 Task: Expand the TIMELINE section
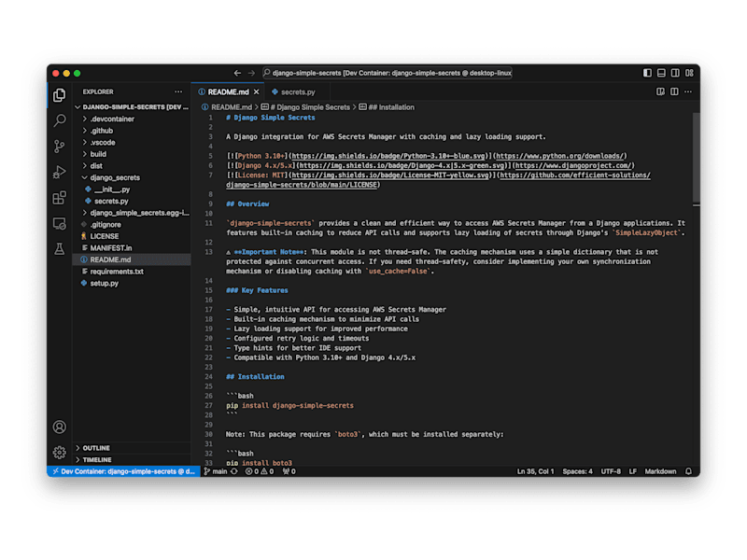point(132,459)
